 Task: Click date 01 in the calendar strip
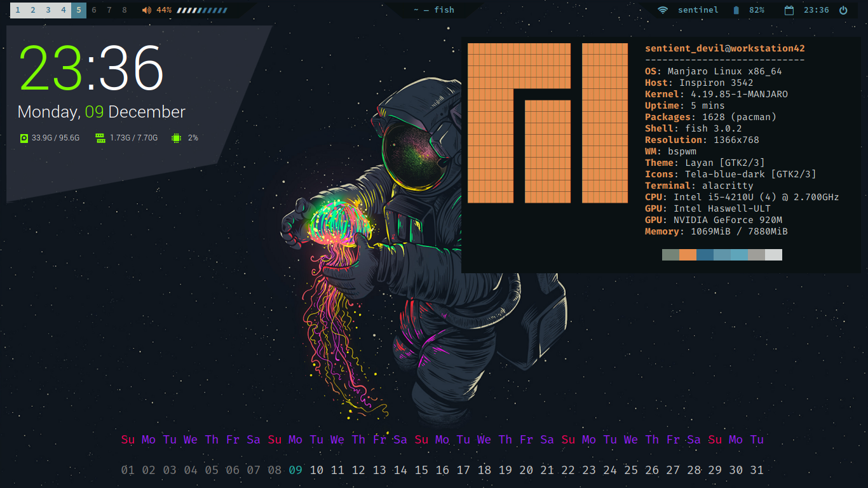128,470
